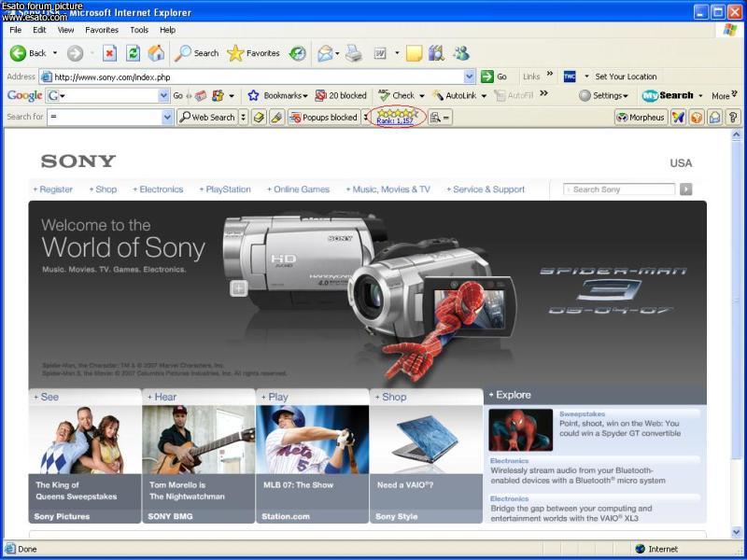Open the MLB 07: The Show thumbnail
Viewport: 747px width, 560px height.
click(x=312, y=440)
